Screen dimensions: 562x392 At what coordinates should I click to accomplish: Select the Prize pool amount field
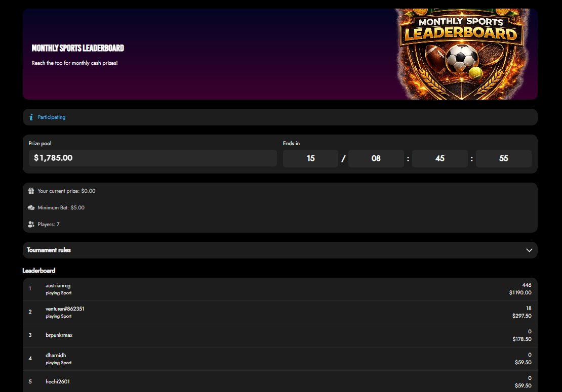(152, 158)
